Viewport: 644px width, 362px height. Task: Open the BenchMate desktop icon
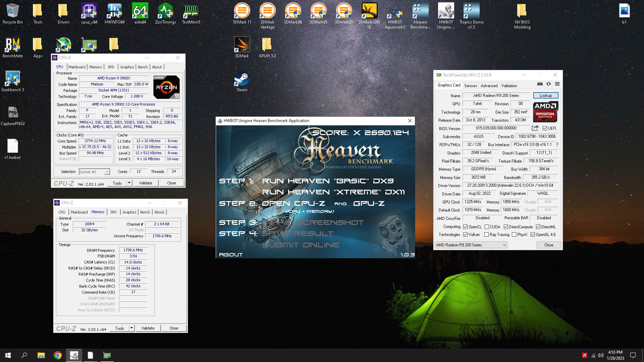(x=12, y=47)
